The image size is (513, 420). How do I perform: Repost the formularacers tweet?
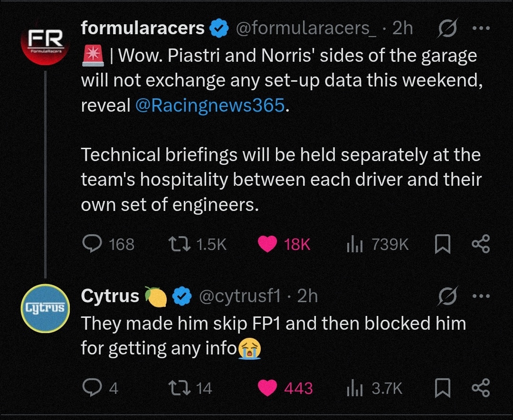(x=180, y=244)
